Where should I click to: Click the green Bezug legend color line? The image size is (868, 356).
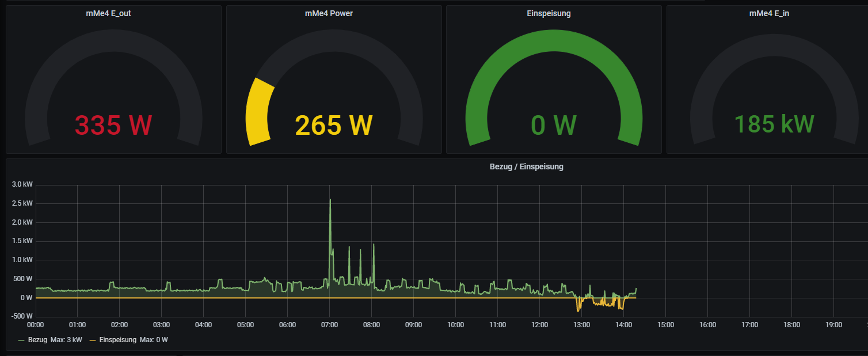point(21,340)
